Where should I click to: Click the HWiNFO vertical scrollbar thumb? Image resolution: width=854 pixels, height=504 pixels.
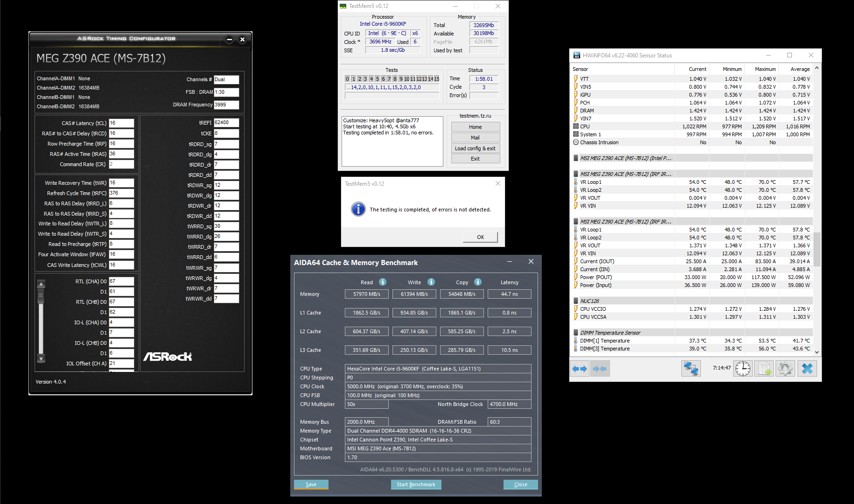pyautogui.click(x=817, y=249)
